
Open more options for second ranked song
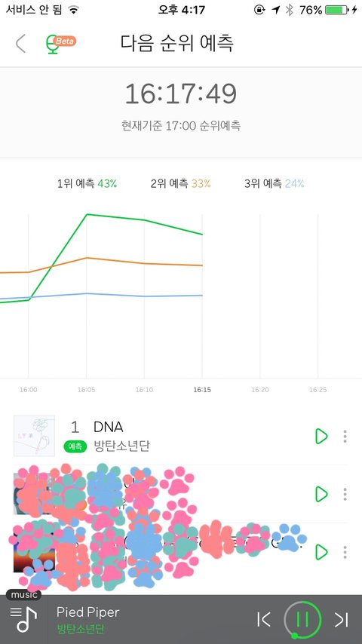[x=345, y=494]
